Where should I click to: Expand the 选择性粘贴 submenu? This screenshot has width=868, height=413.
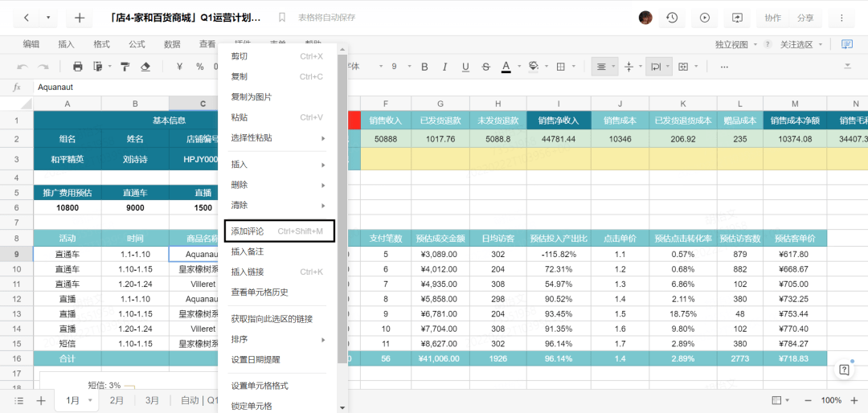[278, 138]
